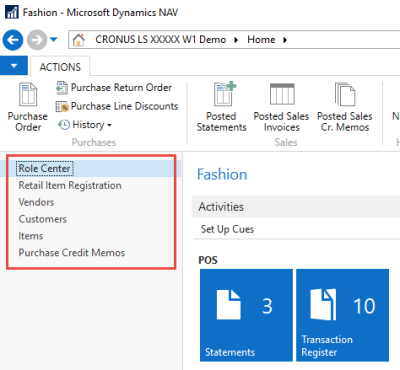Open the Statements cue tile
The image size is (400, 370).
(246, 315)
